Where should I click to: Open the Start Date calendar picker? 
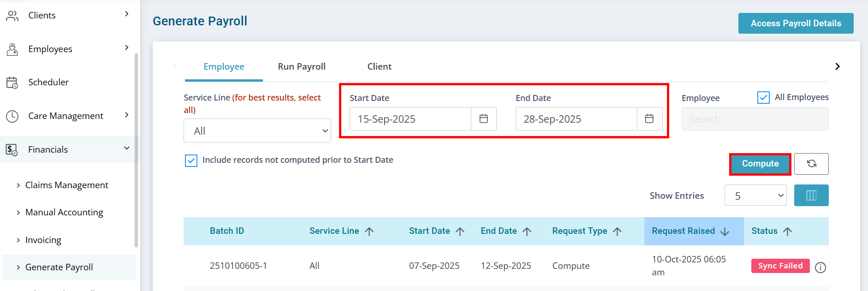tap(483, 119)
